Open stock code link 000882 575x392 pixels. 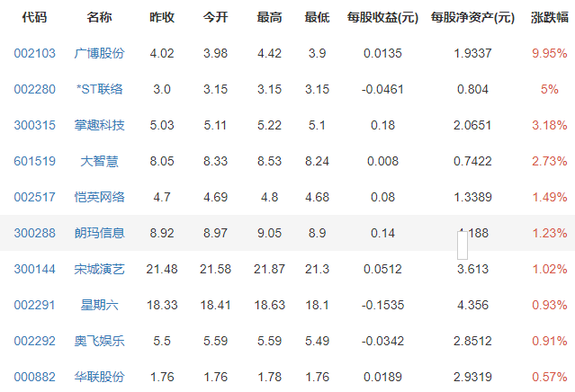click(x=34, y=377)
